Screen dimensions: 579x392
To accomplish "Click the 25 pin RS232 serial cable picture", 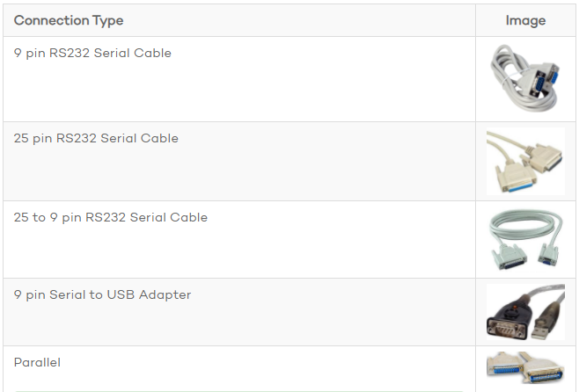I will tap(525, 161).
